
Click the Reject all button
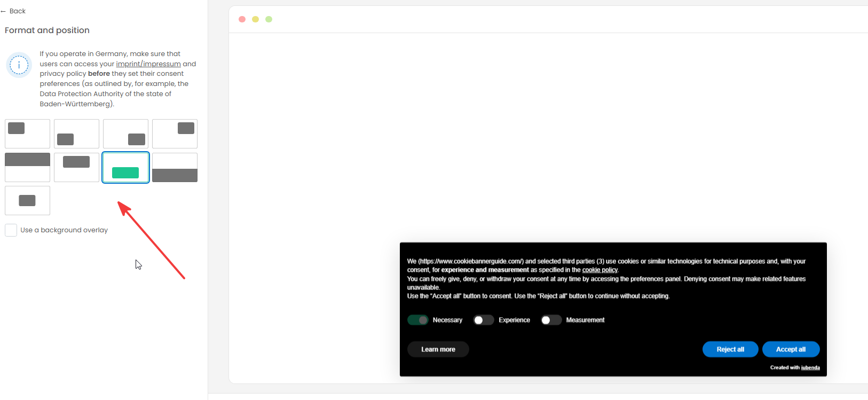pos(730,349)
